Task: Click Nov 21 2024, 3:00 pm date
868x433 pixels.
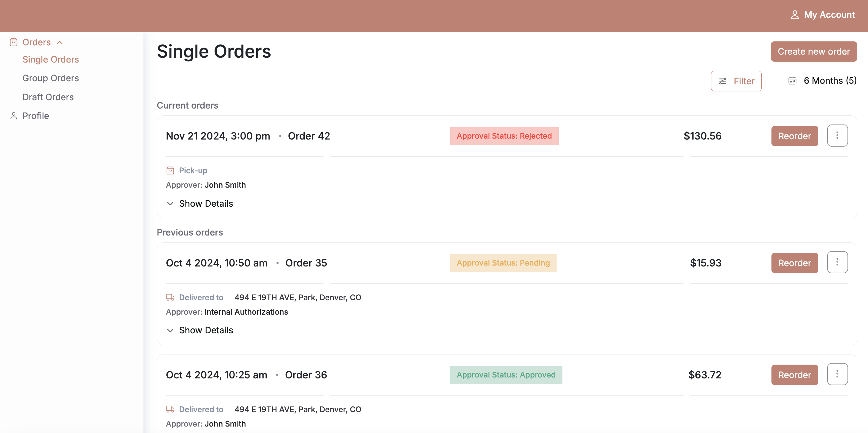Action: pyautogui.click(x=218, y=136)
